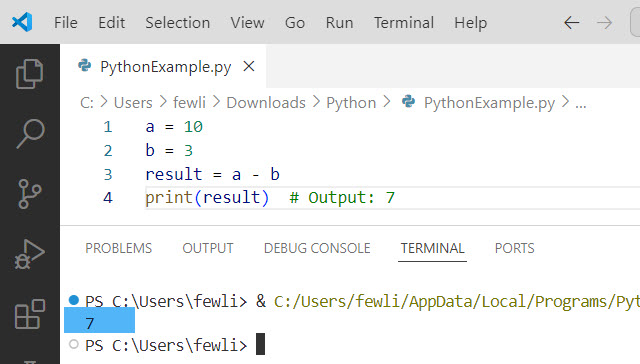Click the terminal input cursor at the prompt
Image resolution: width=640 pixels, height=364 pixels.
260,344
